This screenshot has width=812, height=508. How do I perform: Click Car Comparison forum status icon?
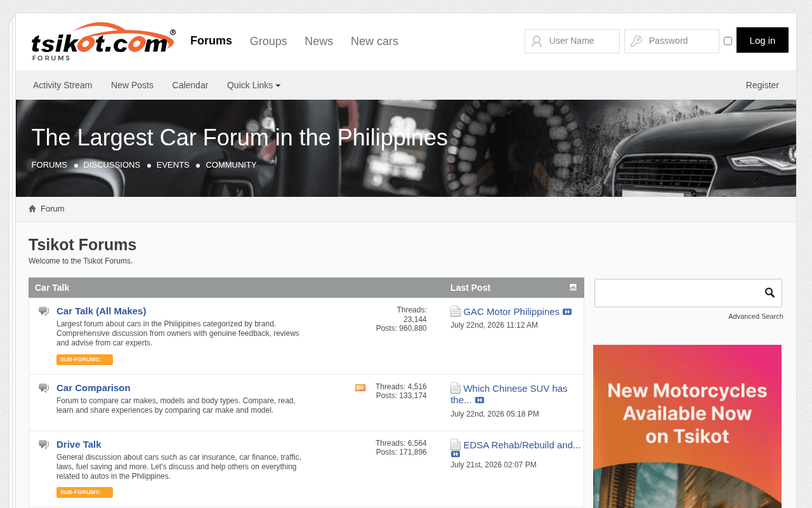44,388
